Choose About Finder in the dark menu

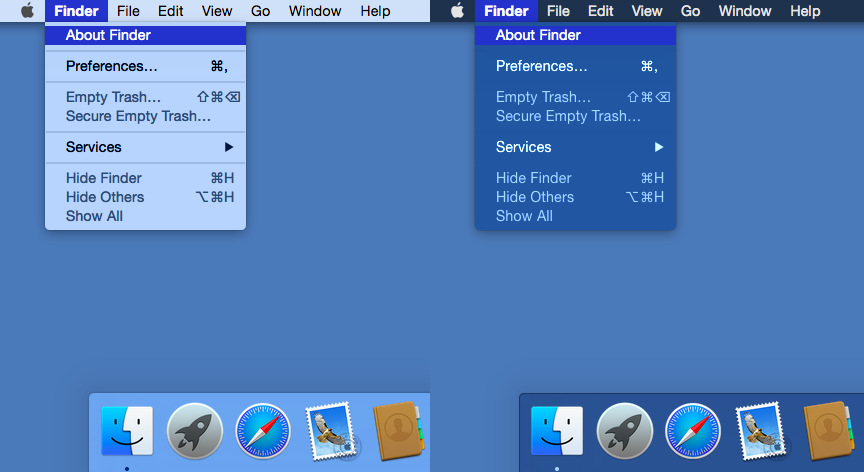tap(575, 35)
